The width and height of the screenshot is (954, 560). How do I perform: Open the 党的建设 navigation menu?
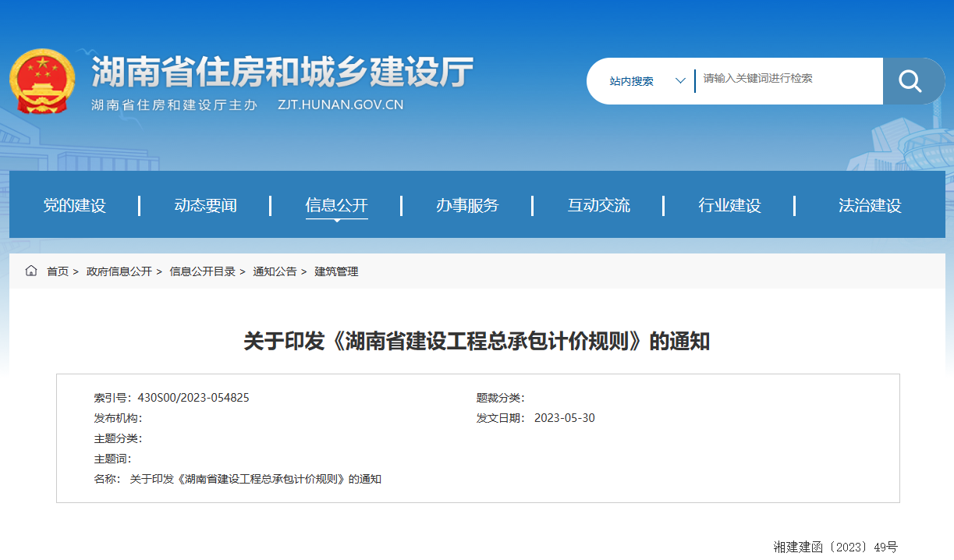[74, 206]
